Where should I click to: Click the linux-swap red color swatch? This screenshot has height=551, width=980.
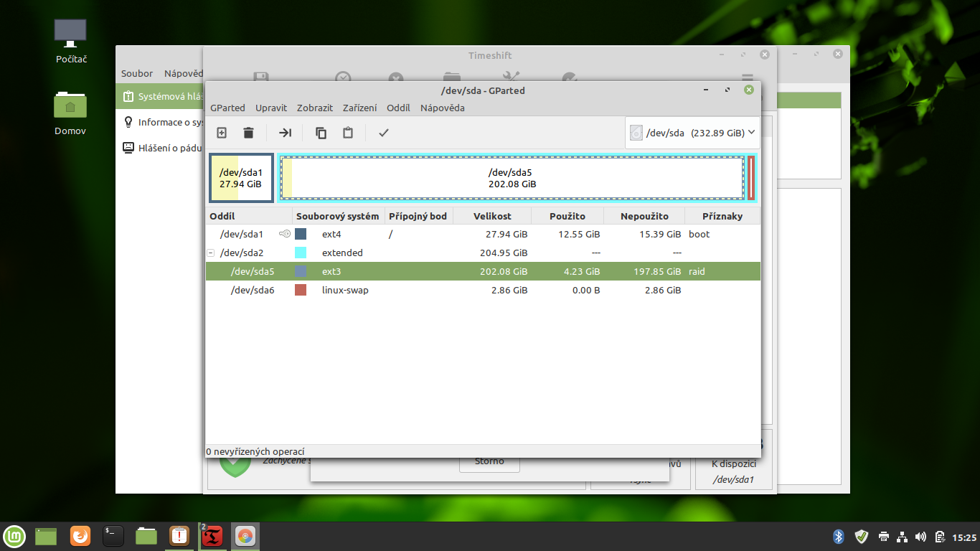(x=301, y=290)
